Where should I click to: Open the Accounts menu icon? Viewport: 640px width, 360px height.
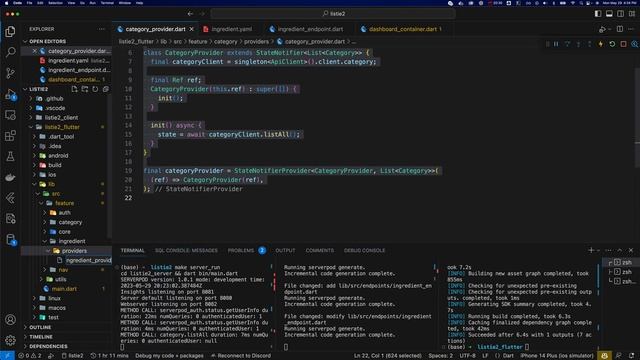[x=10, y=320]
